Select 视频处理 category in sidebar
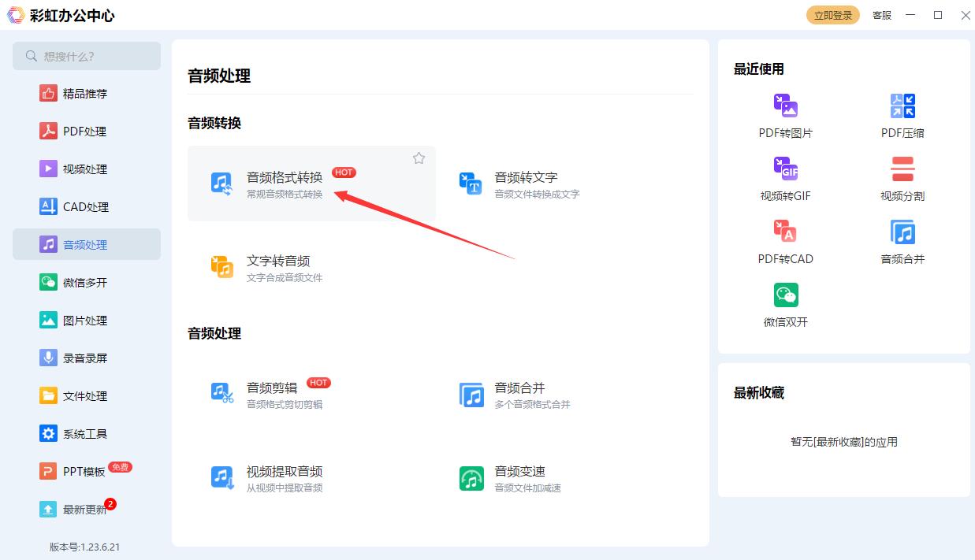This screenshot has height=560, width=975. coord(84,169)
